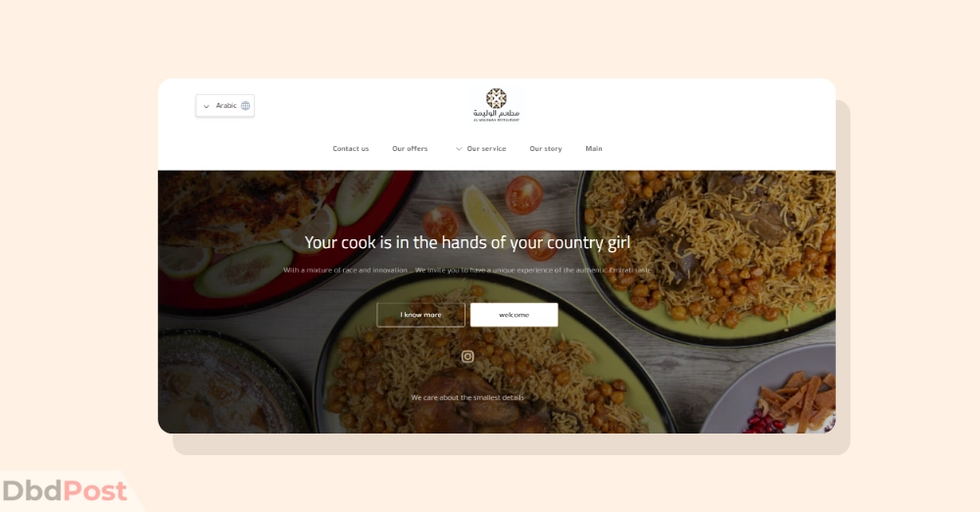Click the authentic Emirati taste subtitle text
This screenshot has height=512, width=980.
[x=467, y=270]
